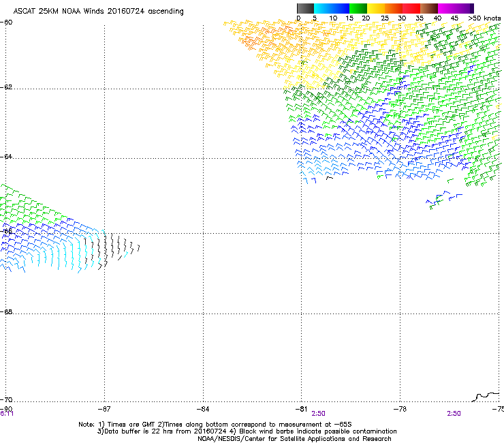
Task: Click the -87 longitude axis label
Action: point(104,409)
